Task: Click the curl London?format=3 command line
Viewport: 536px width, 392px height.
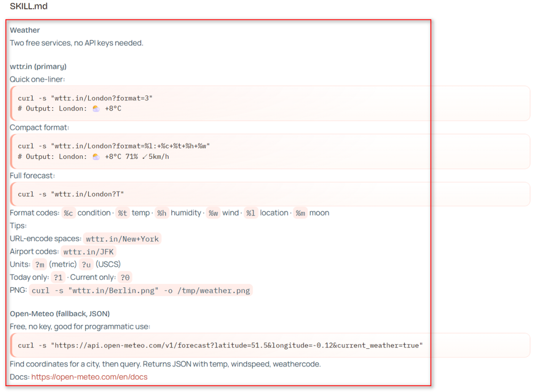Action: pos(85,98)
